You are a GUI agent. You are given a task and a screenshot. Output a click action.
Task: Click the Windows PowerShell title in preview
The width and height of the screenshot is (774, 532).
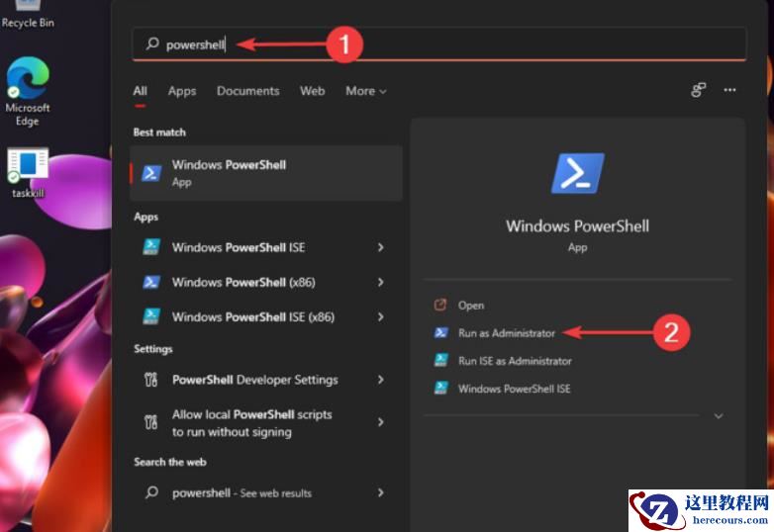tap(578, 226)
